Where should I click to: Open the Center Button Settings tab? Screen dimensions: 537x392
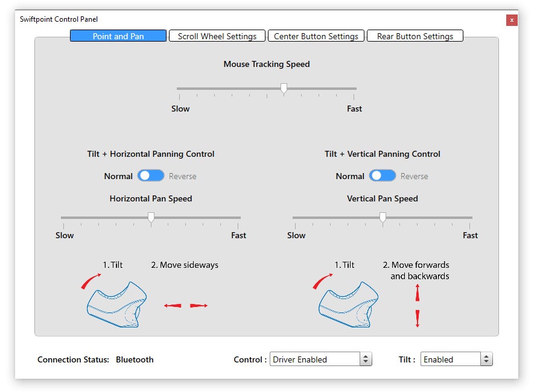(x=316, y=36)
